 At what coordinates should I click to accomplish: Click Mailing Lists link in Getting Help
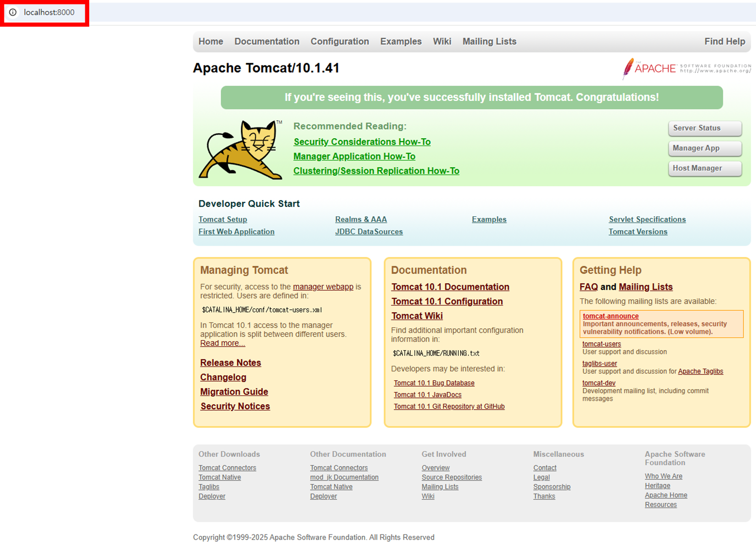pos(645,287)
